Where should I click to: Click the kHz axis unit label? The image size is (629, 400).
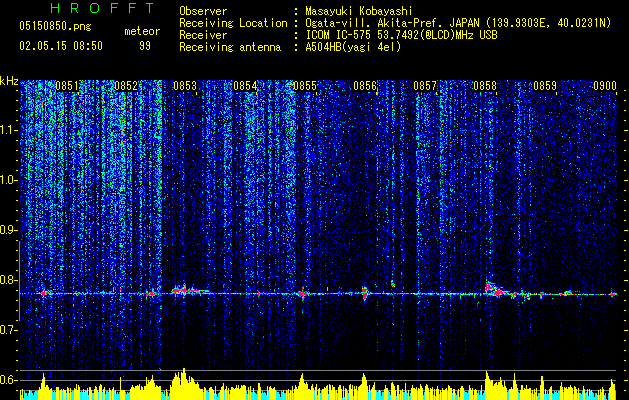coord(9,81)
